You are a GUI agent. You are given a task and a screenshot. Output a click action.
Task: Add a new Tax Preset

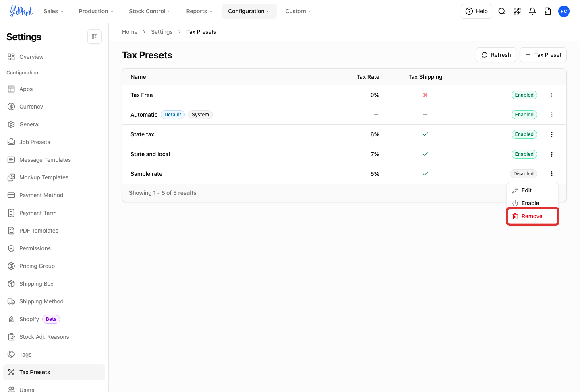543,55
